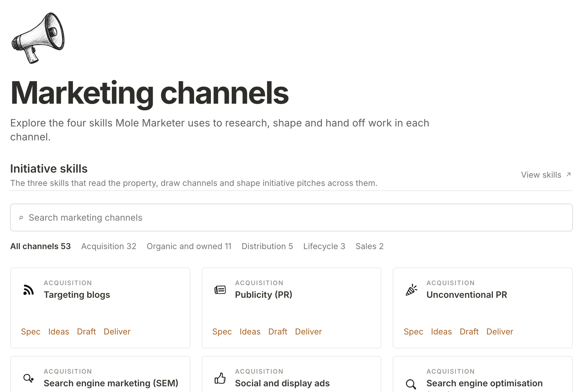583x392 pixels.
Task: Select the Sales 2 tab
Action: point(370,246)
